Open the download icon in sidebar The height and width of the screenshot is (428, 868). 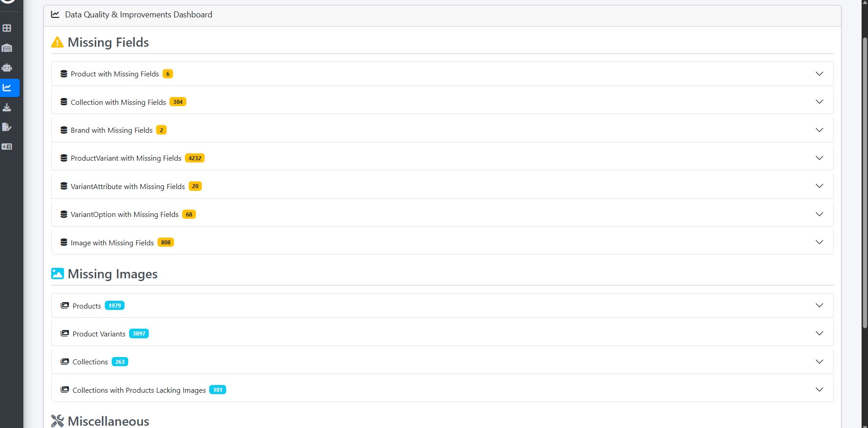coord(7,107)
